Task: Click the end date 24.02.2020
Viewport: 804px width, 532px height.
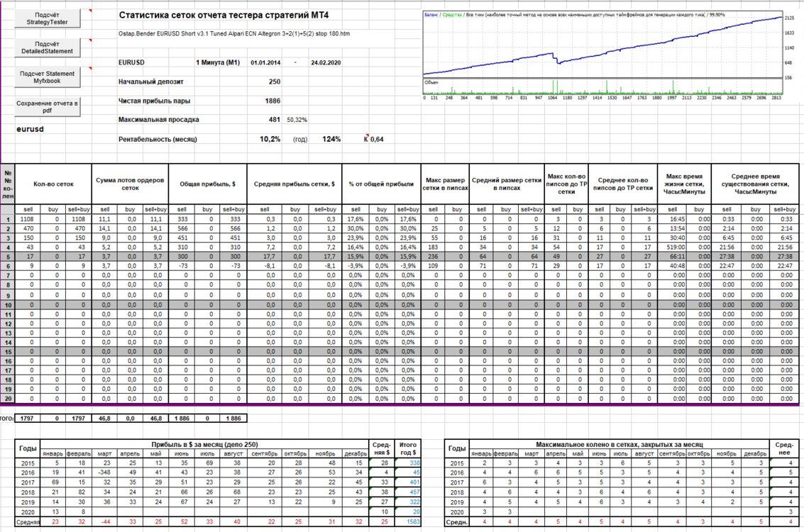Action: click(326, 62)
